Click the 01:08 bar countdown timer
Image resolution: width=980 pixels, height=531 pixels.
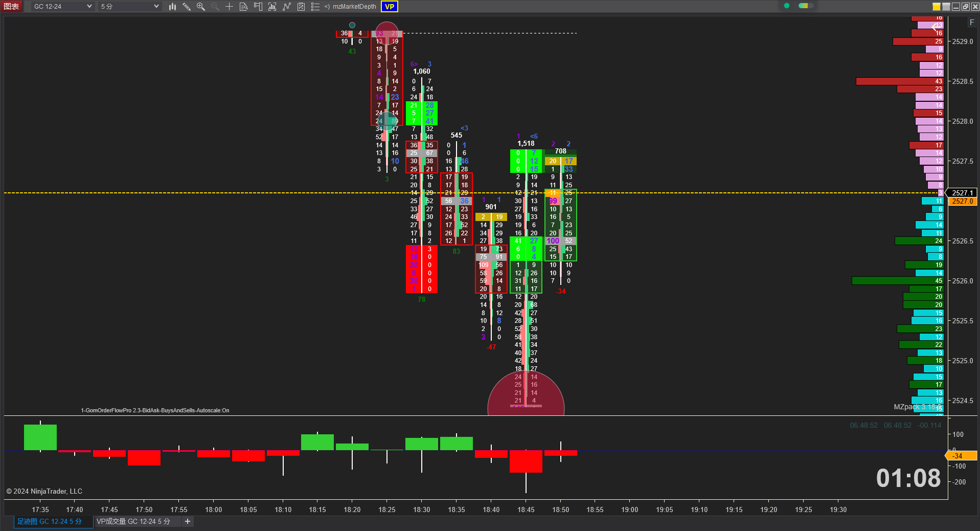908,478
